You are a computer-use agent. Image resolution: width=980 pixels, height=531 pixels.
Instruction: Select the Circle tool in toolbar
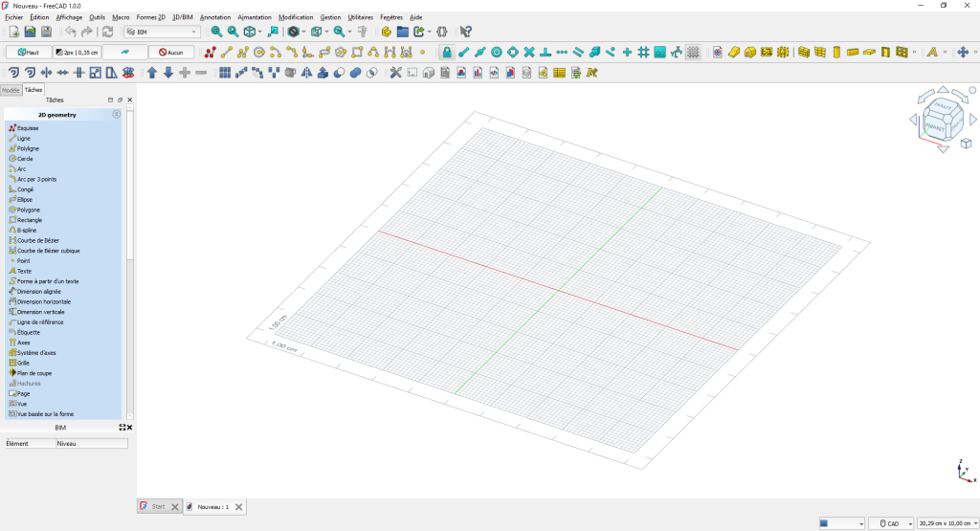click(259, 53)
